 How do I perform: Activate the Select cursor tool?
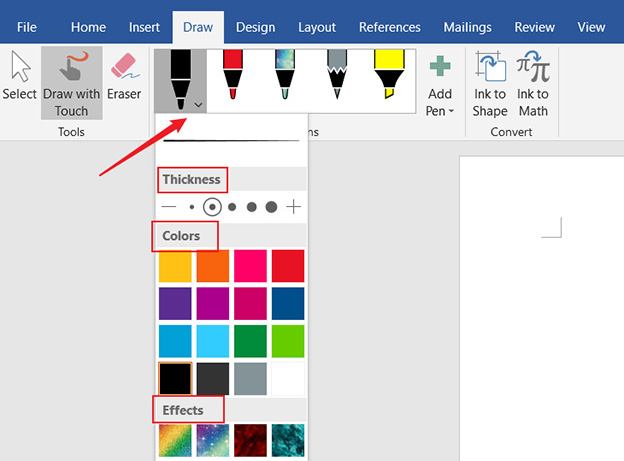19,78
